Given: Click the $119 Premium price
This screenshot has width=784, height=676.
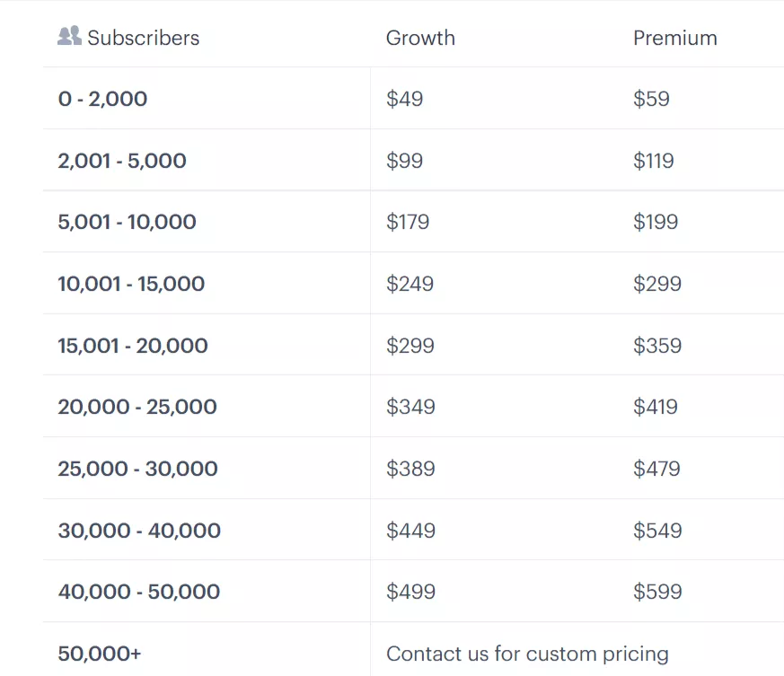Looking at the screenshot, I should [x=654, y=161].
